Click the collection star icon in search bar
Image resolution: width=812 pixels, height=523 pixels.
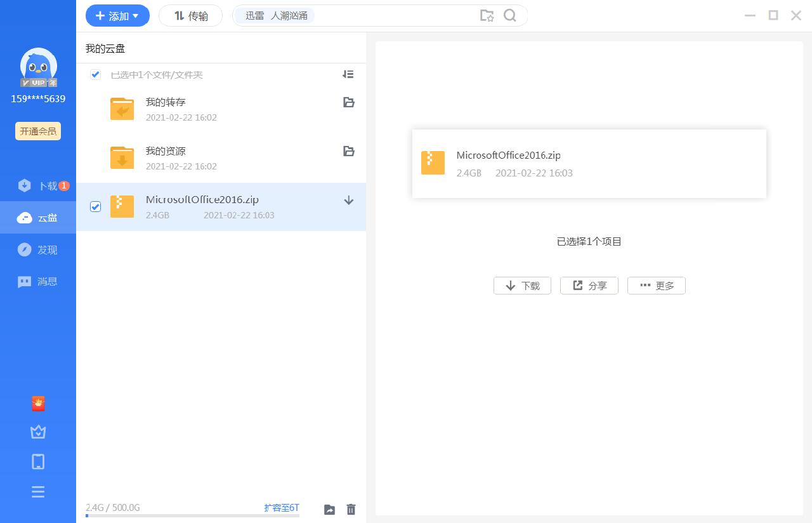click(x=487, y=15)
